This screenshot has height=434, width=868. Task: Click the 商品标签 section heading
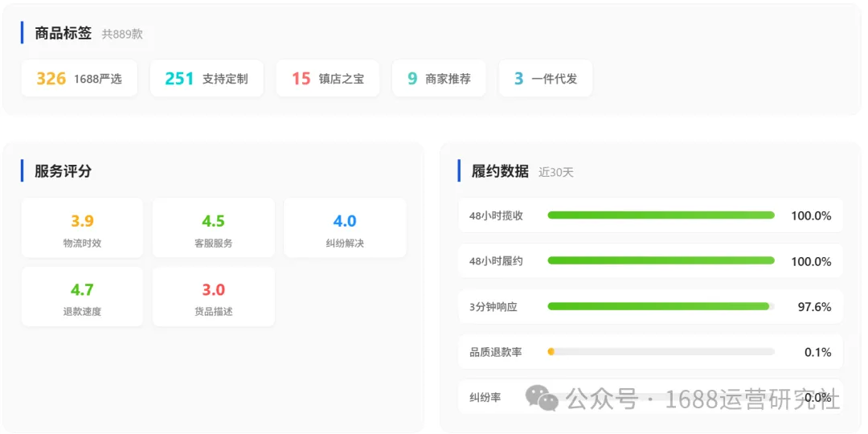tap(63, 33)
